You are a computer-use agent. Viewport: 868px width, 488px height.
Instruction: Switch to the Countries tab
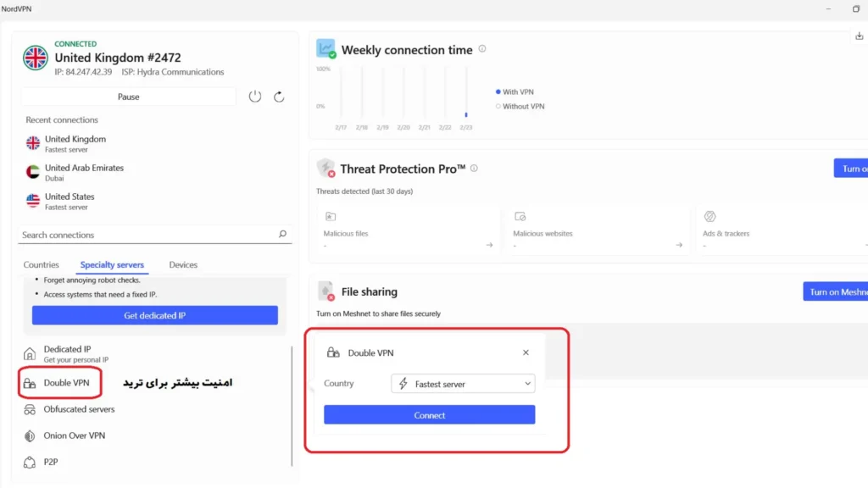click(x=41, y=264)
